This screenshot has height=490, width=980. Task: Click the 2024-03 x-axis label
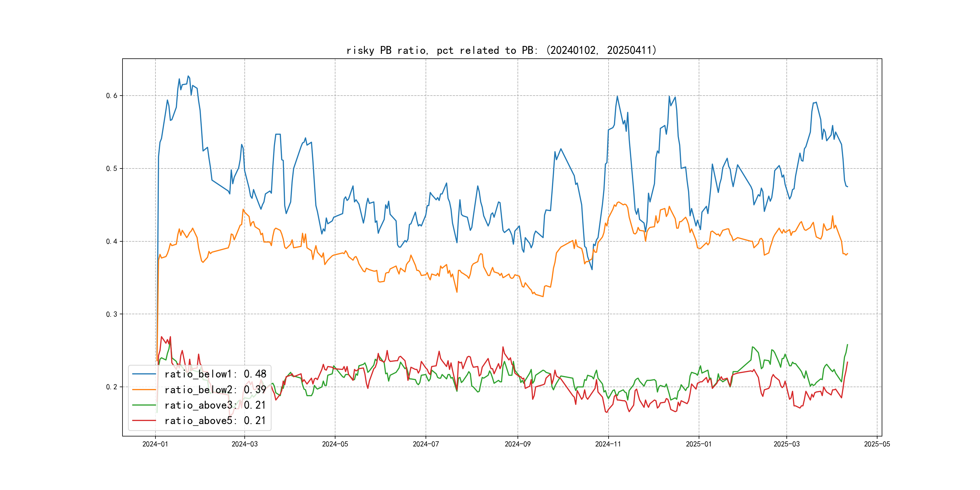245,444
